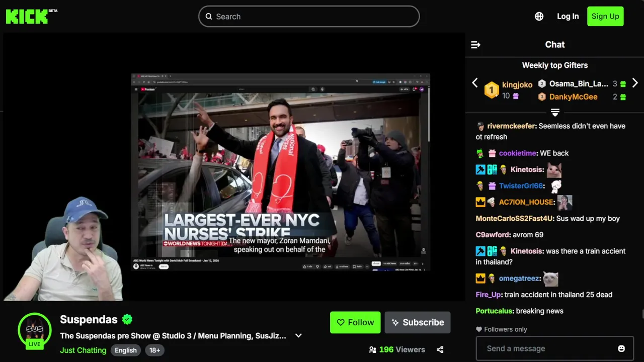Click the gift icon beside kingjoko's count
Image resolution: width=644 pixels, height=362 pixels.
[x=516, y=96]
